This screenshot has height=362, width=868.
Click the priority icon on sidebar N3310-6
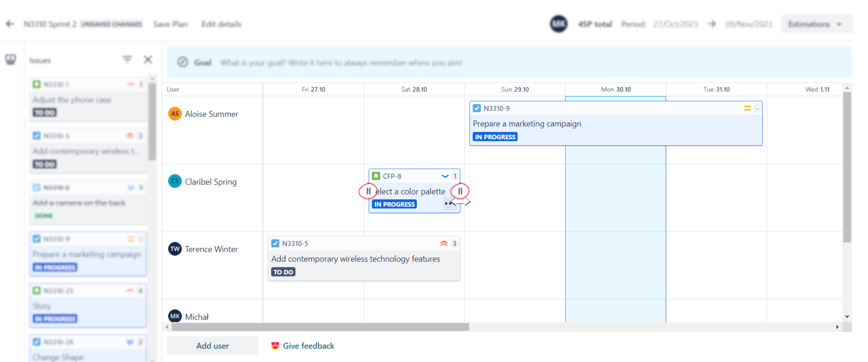(131, 187)
